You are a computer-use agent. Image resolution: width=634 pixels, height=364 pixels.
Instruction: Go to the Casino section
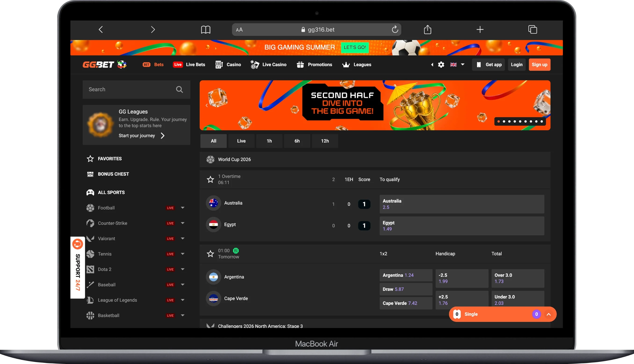[228, 64]
